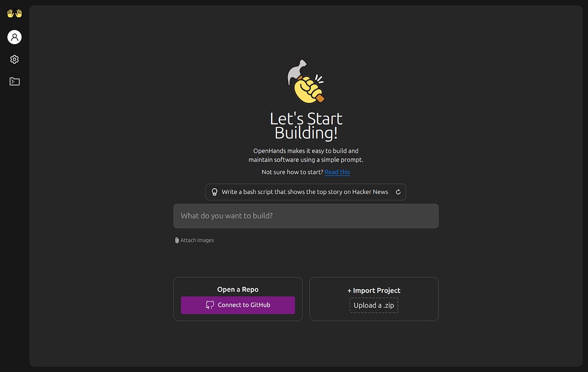Image resolution: width=588 pixels, height=372 pixels.
Task: Upload a .zip project
Action: click(x=374, y=305)
